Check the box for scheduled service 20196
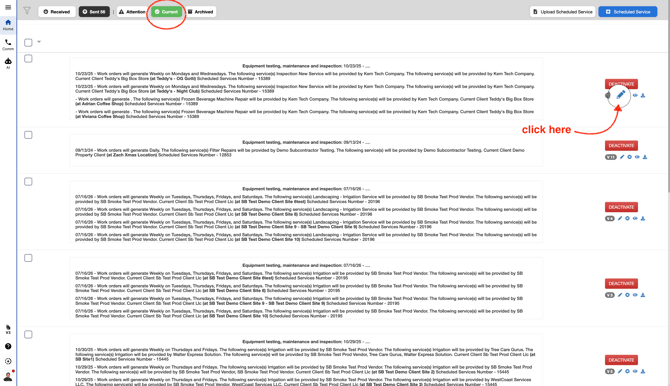 click(x=28, y=182)
